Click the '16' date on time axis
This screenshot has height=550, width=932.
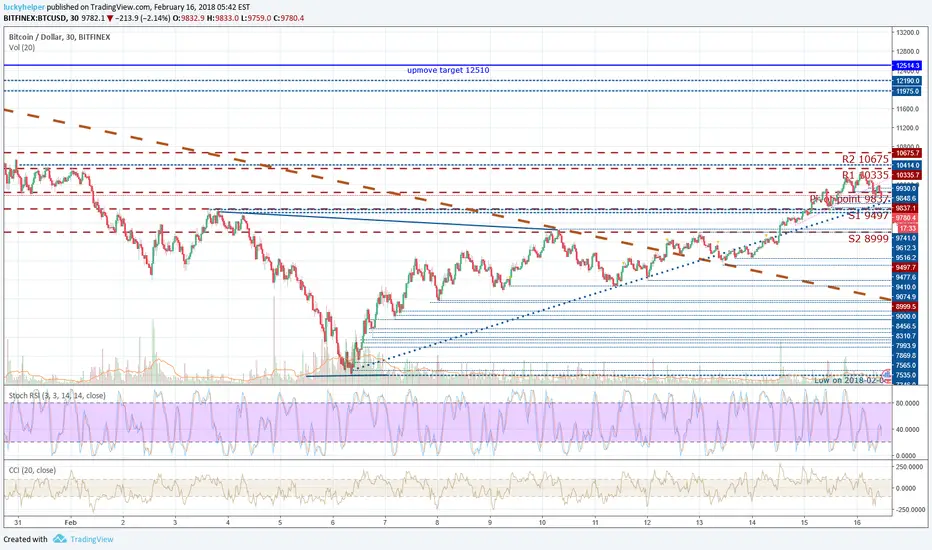pos(857,523)
